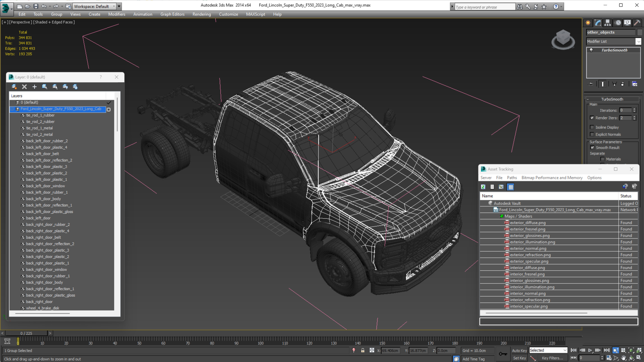This screenshot has height=362, width=644.
Task: Click the Open File folder icon
Action: pos(28,6)
